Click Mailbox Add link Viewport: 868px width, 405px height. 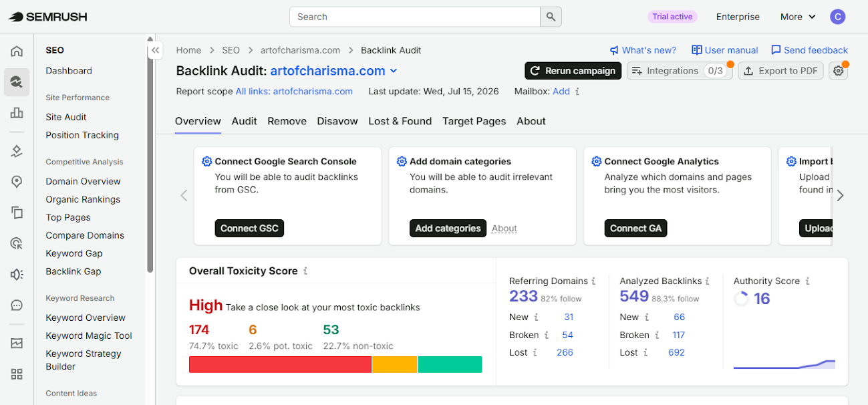click(x=561, y=92)
